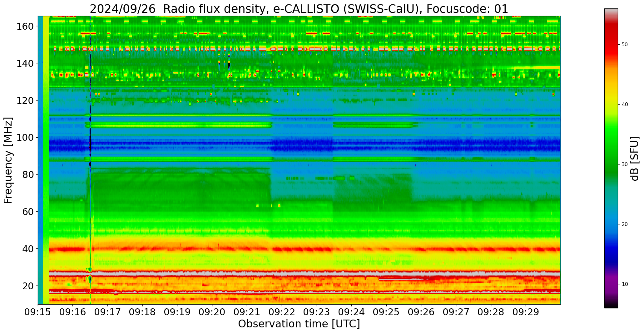Click the 09:19 time tick label
Screen dimensions: 644x333
pyautogui.click(x=177, y=312)
